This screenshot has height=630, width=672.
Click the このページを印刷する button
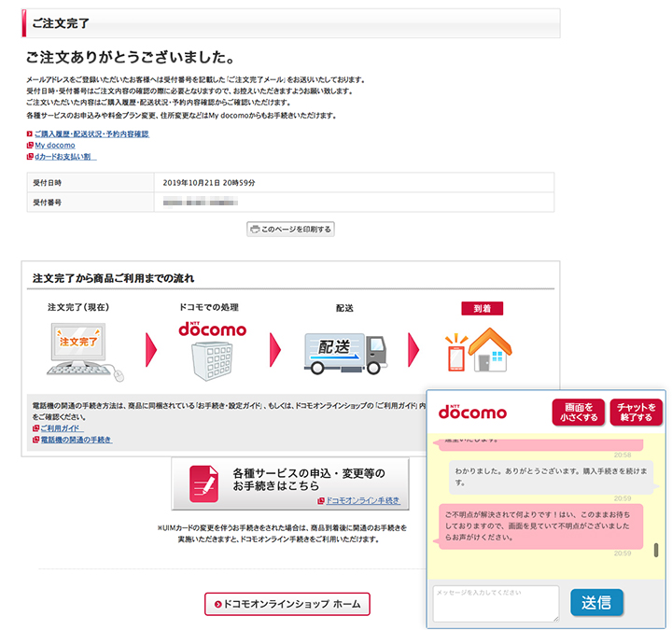coord(290,230)
